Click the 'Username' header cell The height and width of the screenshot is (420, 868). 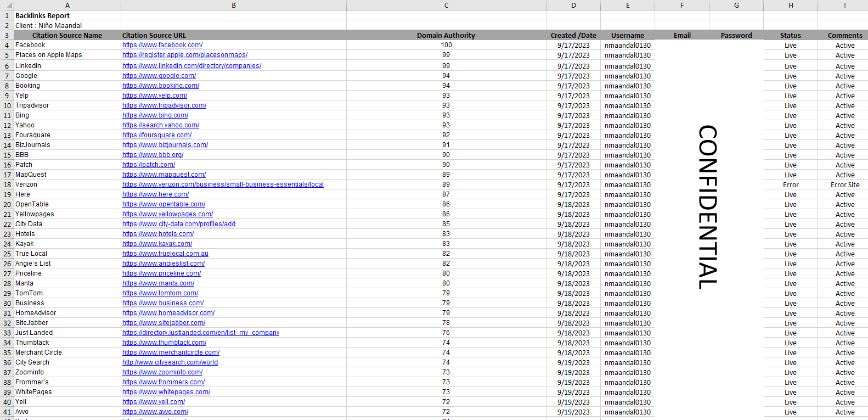tap(628, 35)
